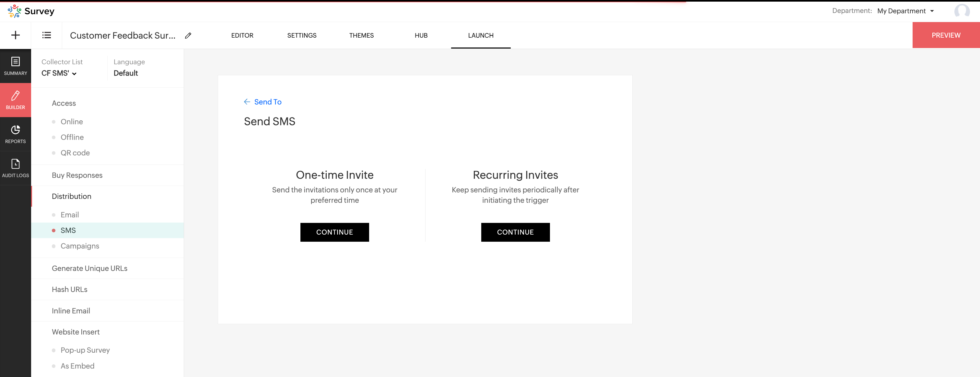Open the Audit Logs sidebar icon
The height and width of the screenshot is (377, 980).
[x=16, y=168]
